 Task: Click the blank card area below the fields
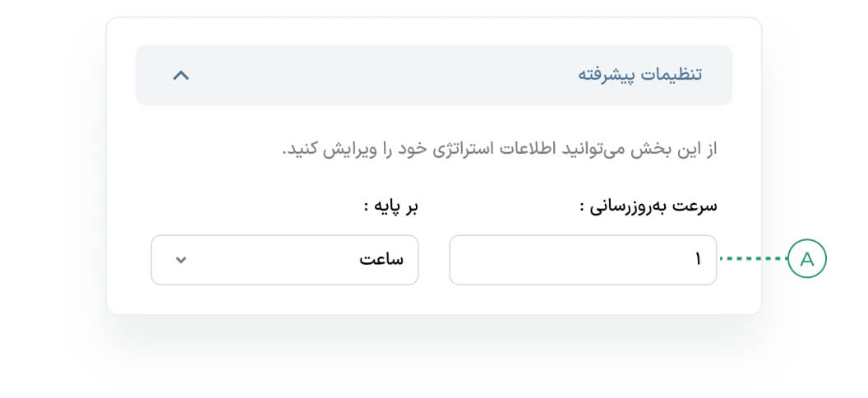(434, 300)
